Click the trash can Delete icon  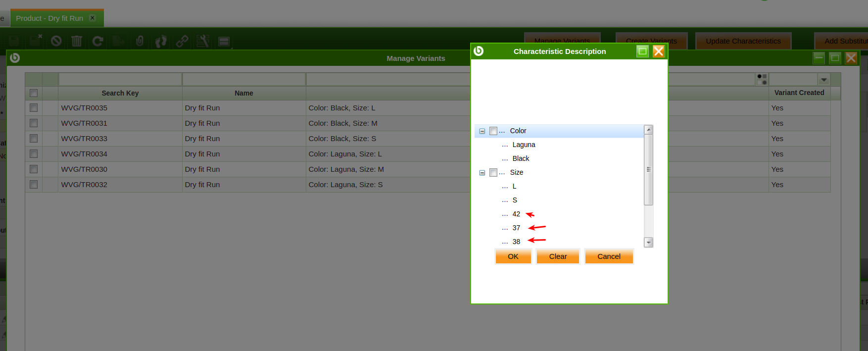(77, 41)
